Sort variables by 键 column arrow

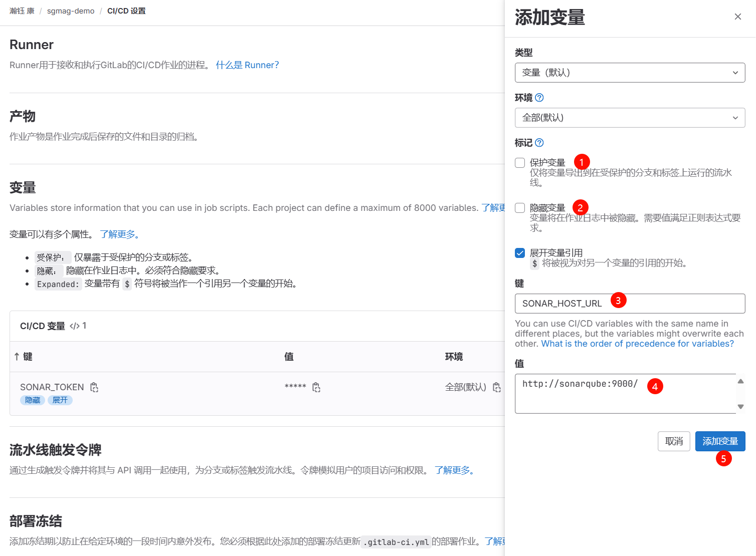pyautogui.click(x=17, y=357)
